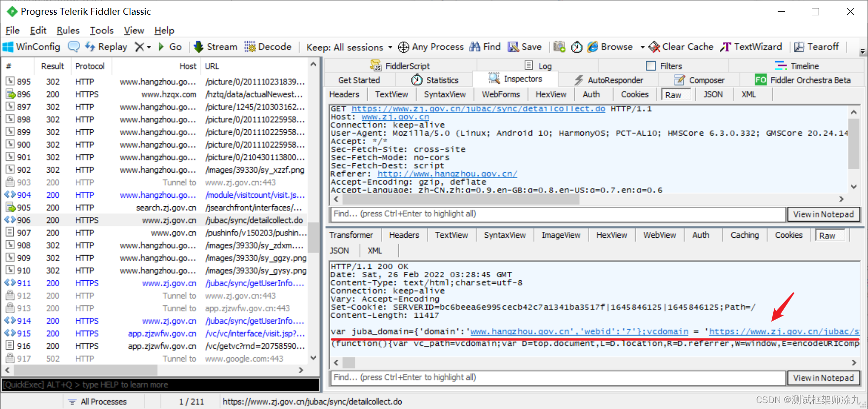Save sessions using the Save icon
Screen dimensions: 868x409
(525, 47)
